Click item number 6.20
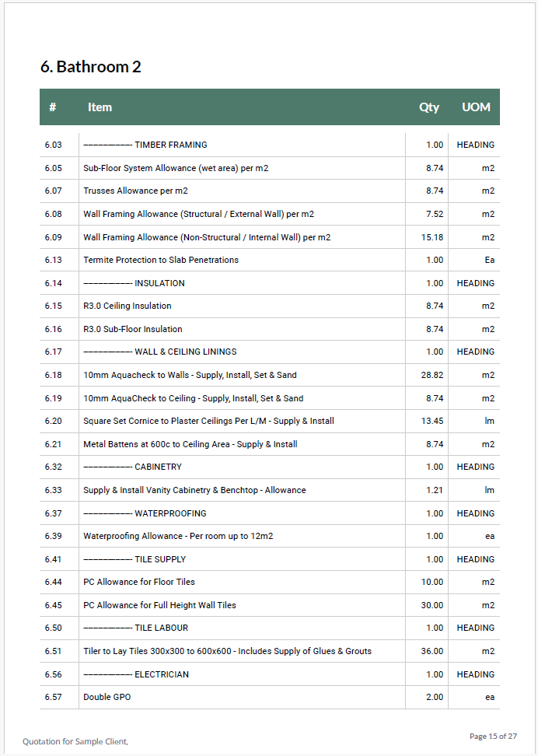 click(x=54, y=421)
